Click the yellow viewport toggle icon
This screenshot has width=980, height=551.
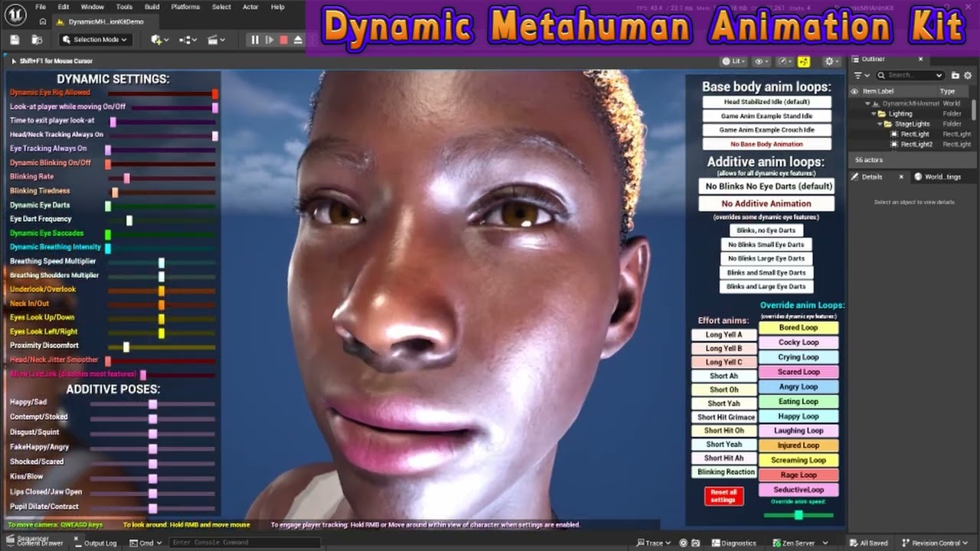[x=804, y=61]
